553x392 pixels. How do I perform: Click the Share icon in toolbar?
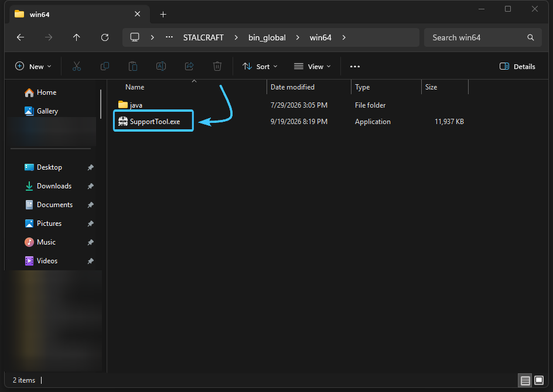(x=189, y=66)
